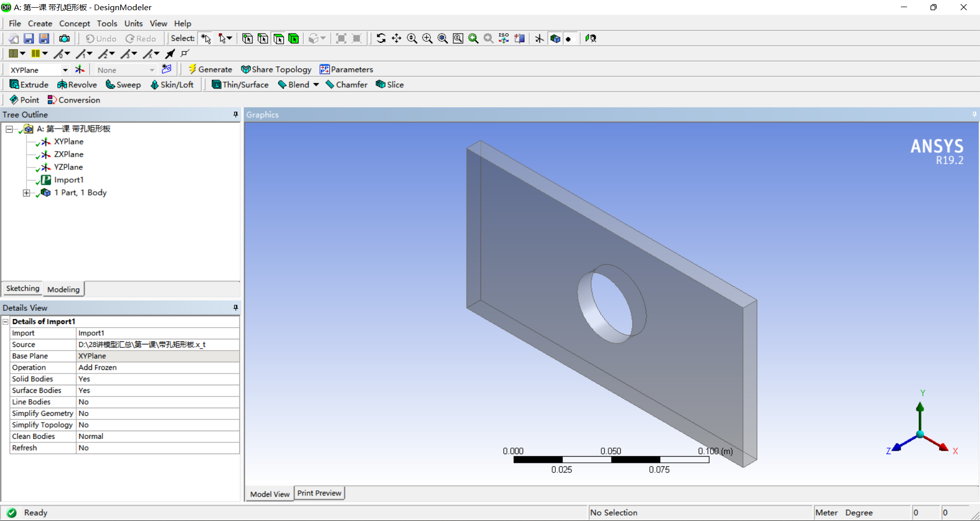
Task: Click the Generate lightning icon
Action: 192,69
